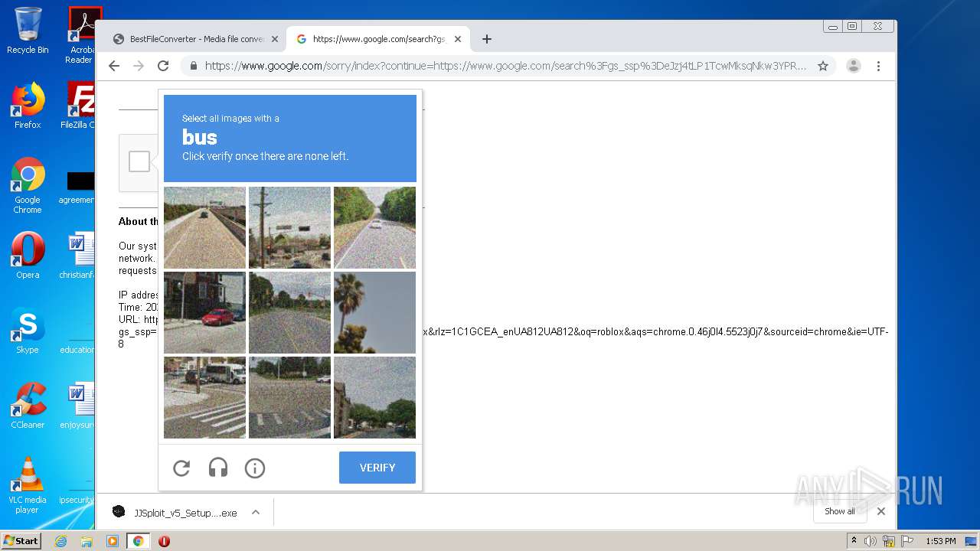The width and height of the screenshot is (980, 551).
Task: Close the Google search tab
Action: pyautogui.click(x=458, y=39)
